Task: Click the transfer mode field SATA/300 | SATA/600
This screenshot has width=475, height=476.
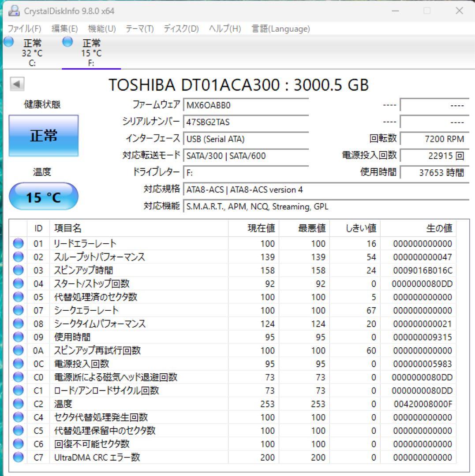Action: coord(246,156)
